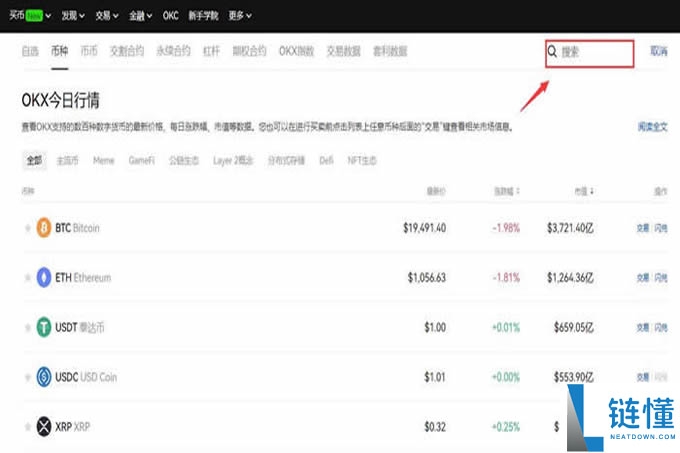The height and width of the screenshot is (453, 680).
Task: Filter by 分布式存储 category
Action: pyautogui.click(x=286, y=160)
